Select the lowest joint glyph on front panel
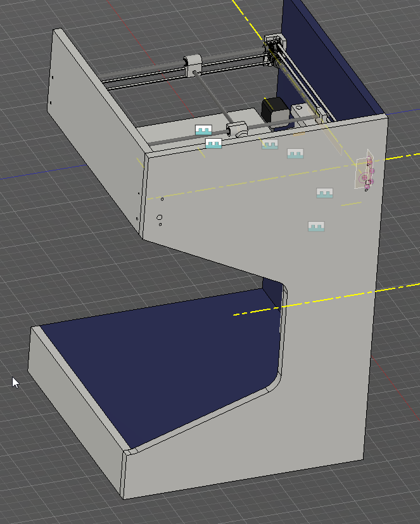420x524 pixels. (x=316, y=226)
